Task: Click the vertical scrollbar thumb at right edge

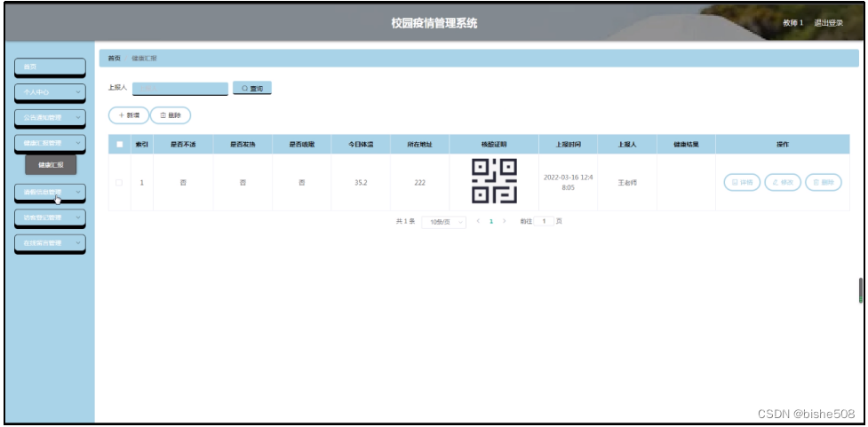Action: click(861, 290)
